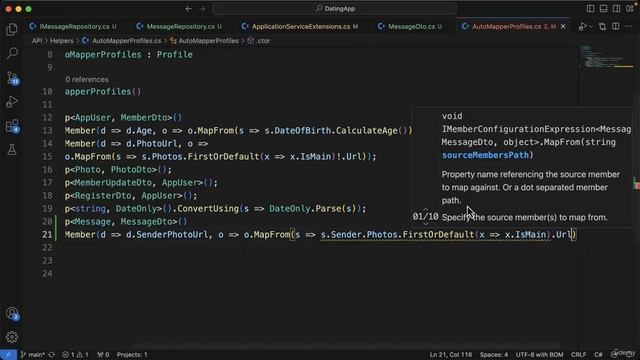Click CalculateAge in line 13

(367, 131)
